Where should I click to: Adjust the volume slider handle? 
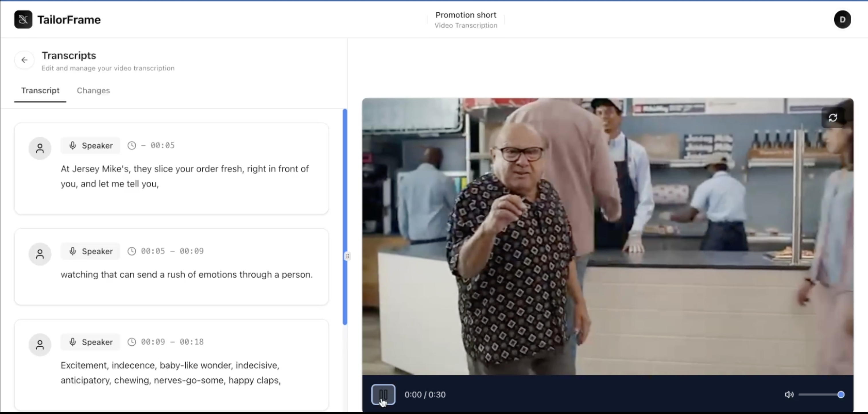coord(841,394)
